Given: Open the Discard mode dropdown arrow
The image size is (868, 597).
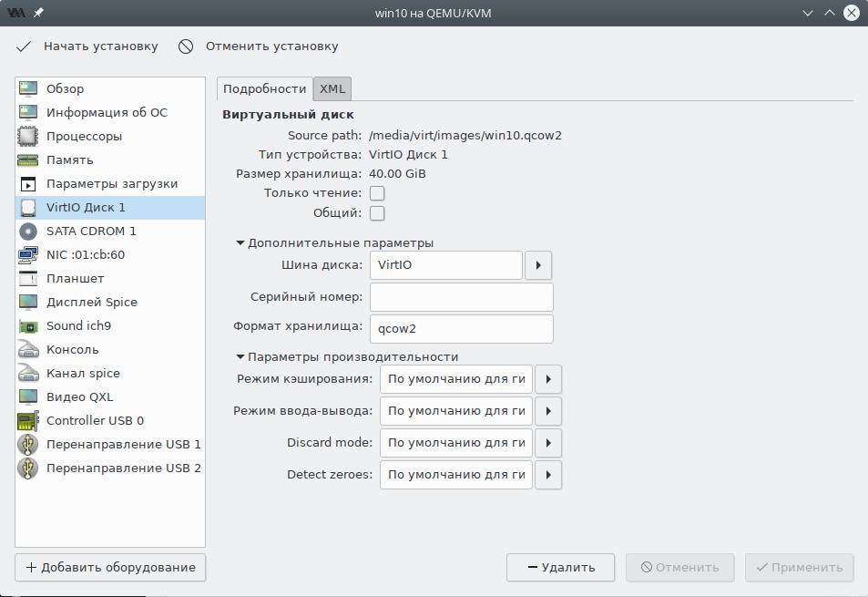Looking at the screenshot, I should [x=547, y=443].
